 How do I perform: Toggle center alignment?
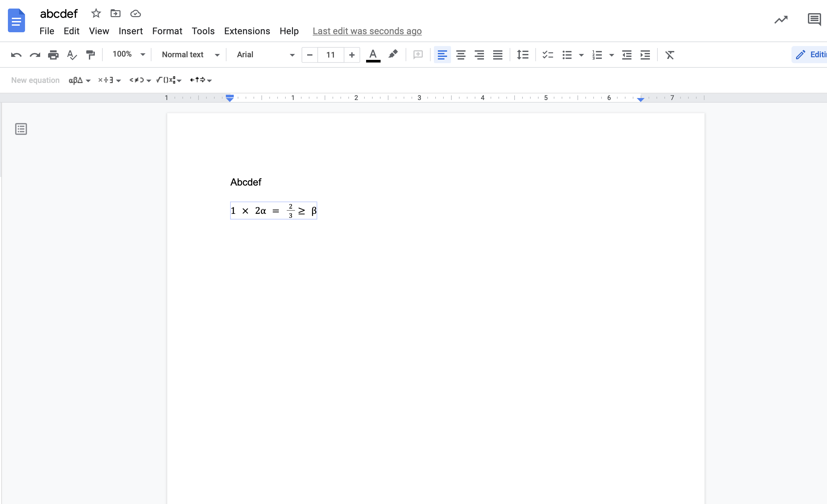[x=461, y=55]
